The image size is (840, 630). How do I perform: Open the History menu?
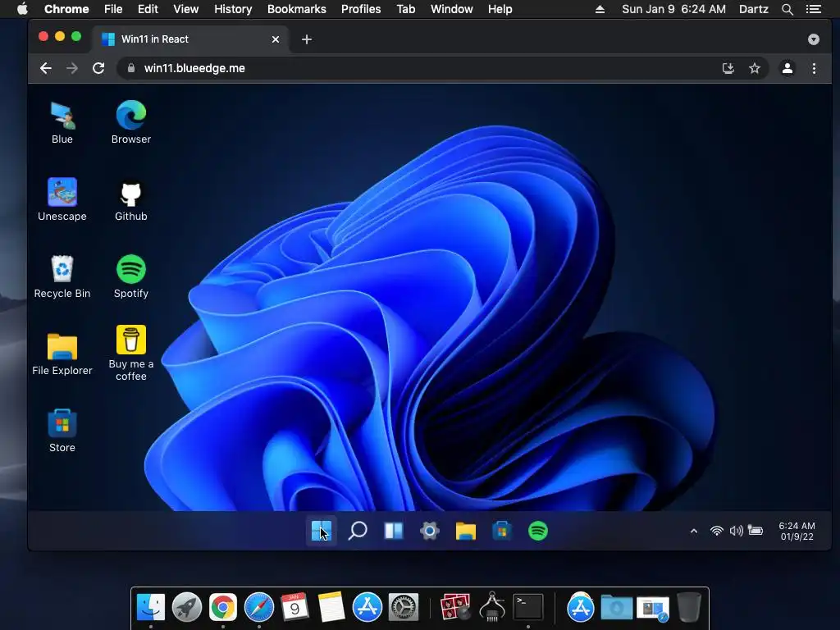click(x=233, y=9)
